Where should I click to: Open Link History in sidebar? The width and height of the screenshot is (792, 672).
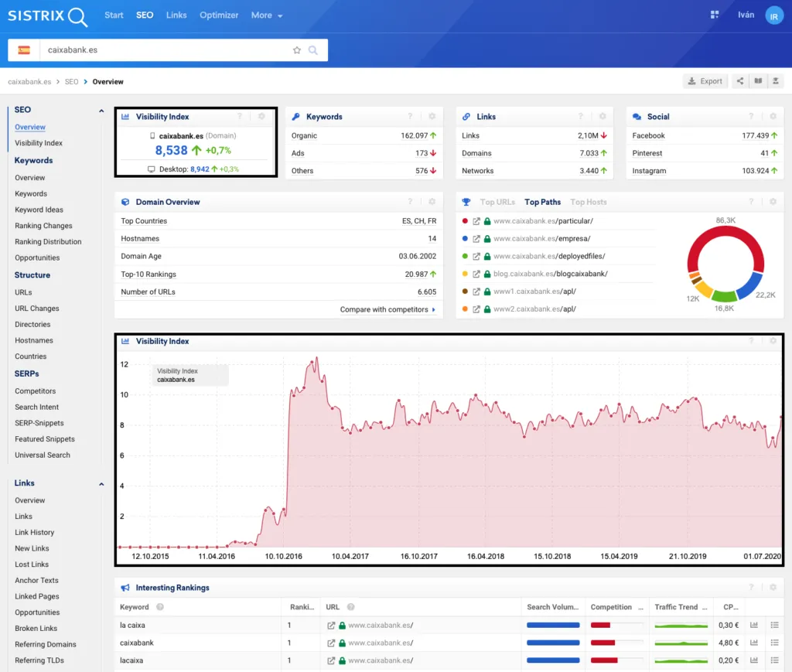34,533
